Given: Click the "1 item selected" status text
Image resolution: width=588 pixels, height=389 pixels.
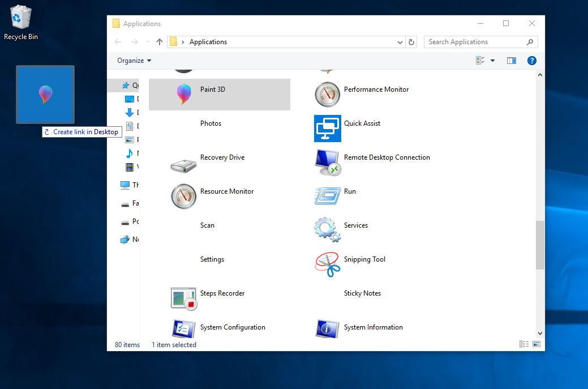Looking at the screenshot, I should (x=174, y=345).
